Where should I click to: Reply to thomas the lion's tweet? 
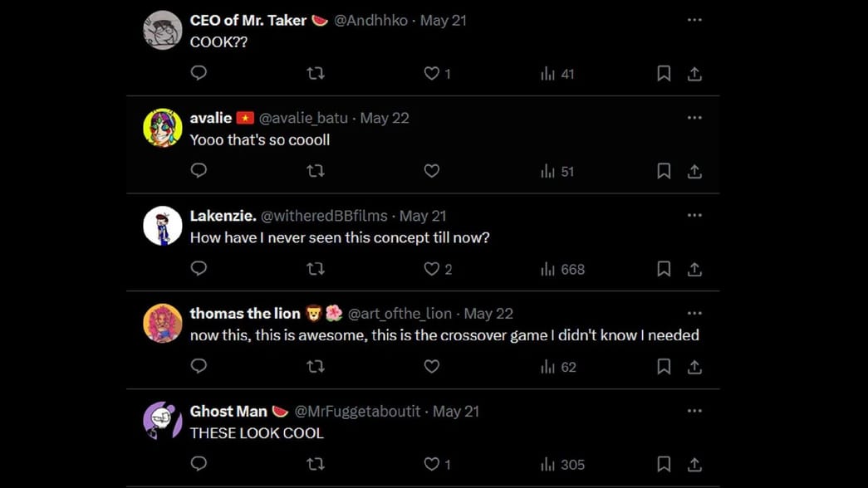tap(199, 366)
